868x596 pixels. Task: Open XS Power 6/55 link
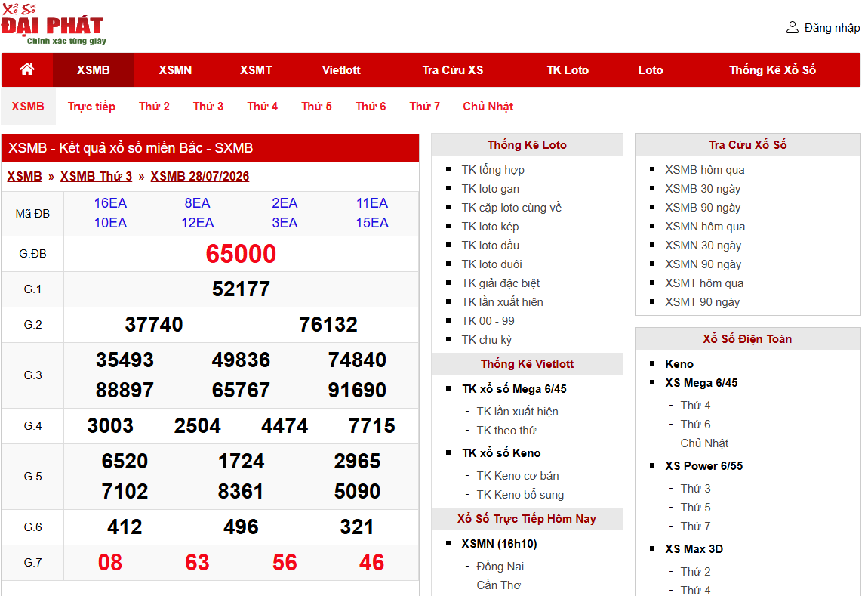[703, 466]
